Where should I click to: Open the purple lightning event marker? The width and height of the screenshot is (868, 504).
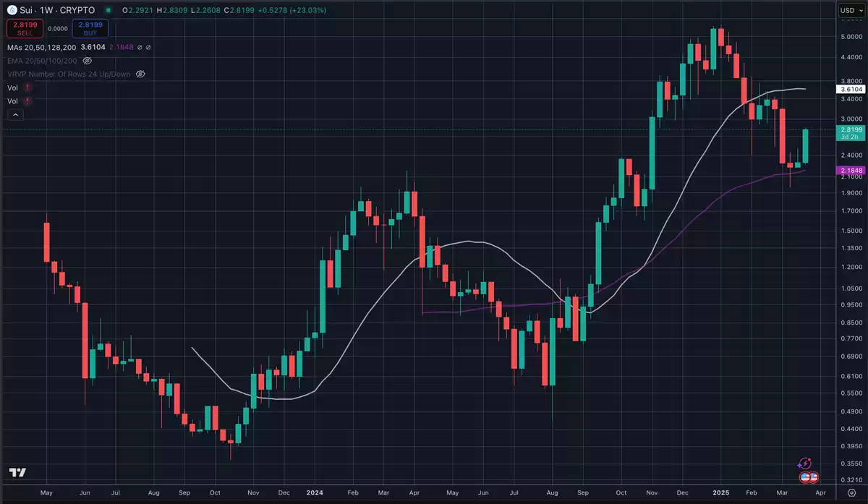point(805,463)
